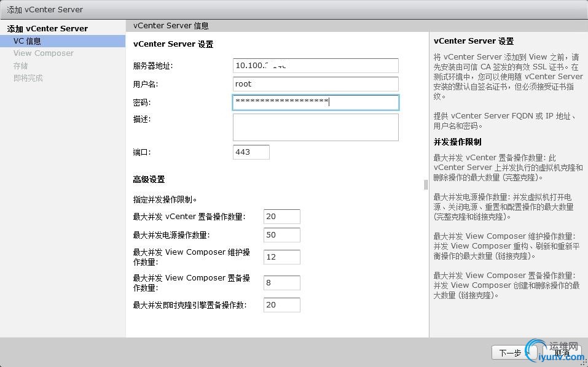Focus the 用户名 field containing root

(315, 84)
